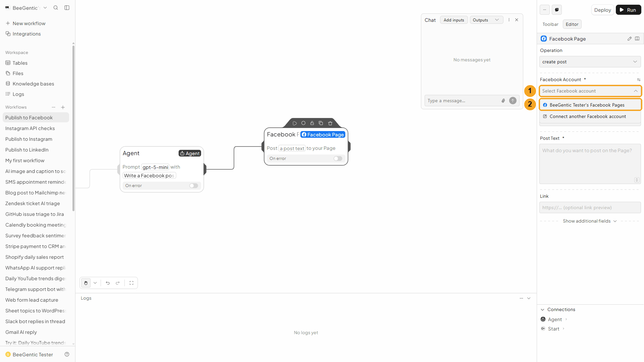Click the Run button
The height and width of the screenshot is (362, 644).
[628, 10]
